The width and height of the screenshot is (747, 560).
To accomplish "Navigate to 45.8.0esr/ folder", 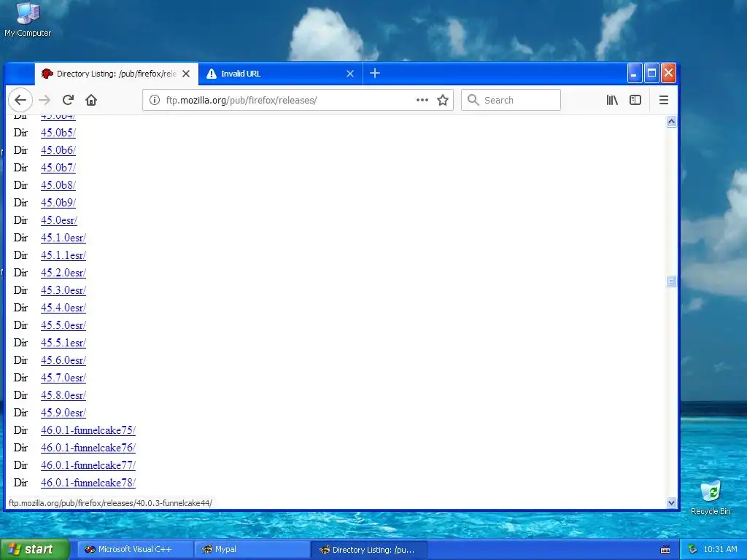I will (63, 395).
